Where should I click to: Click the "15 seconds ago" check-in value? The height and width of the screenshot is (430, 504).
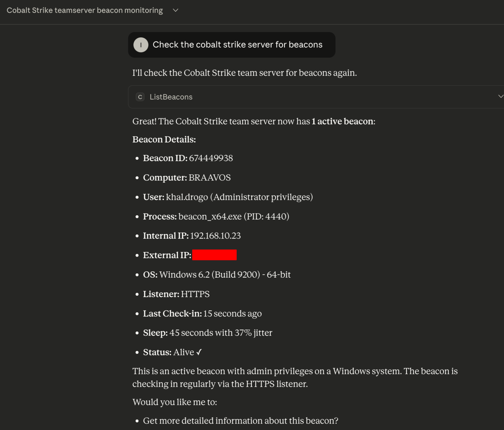(232, 313)
